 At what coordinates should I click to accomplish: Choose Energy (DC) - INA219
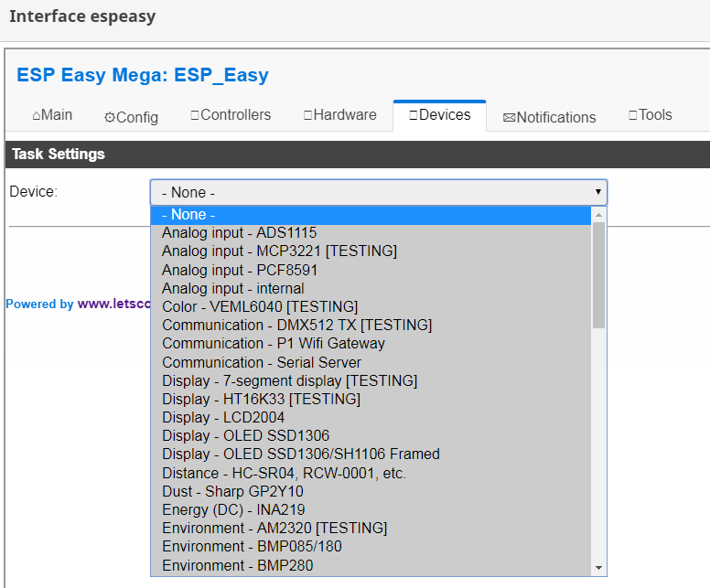[x=371, y=509]
